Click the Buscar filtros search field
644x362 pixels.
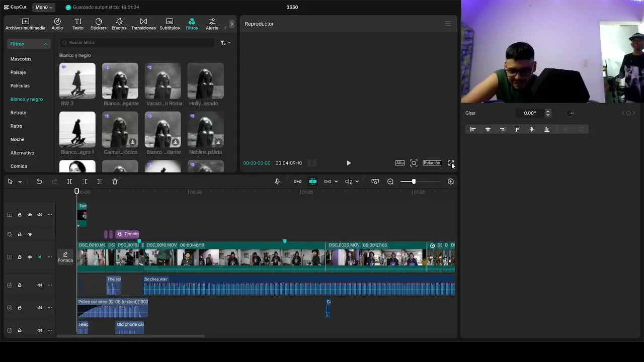click(137, 43)
